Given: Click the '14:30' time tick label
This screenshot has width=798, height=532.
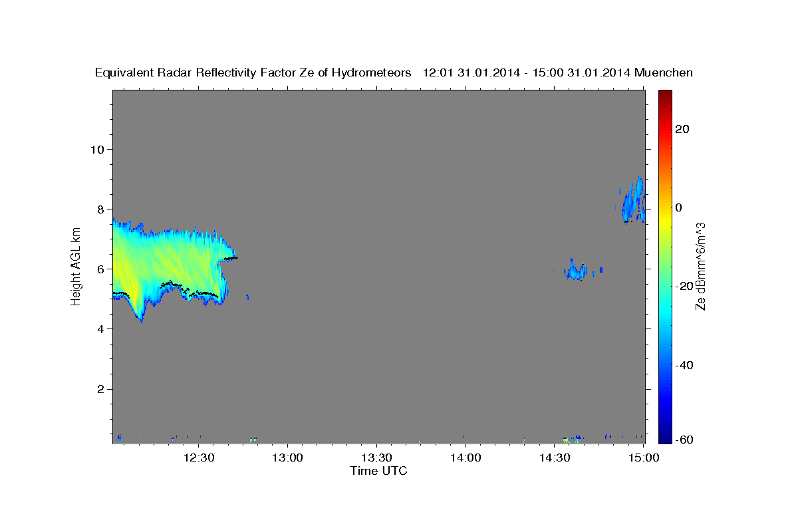Looking at the screenshot, I should point(555,458).
